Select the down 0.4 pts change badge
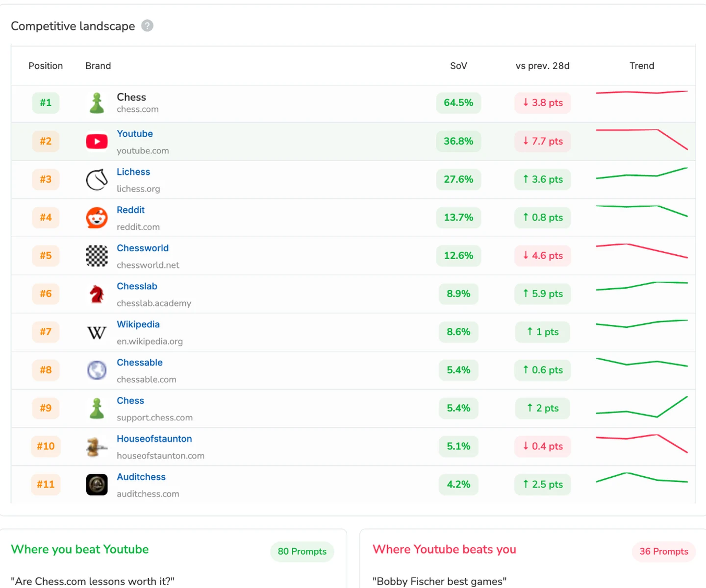The width and height of the screenshot is (706, 588). click(x=543, y=446)
